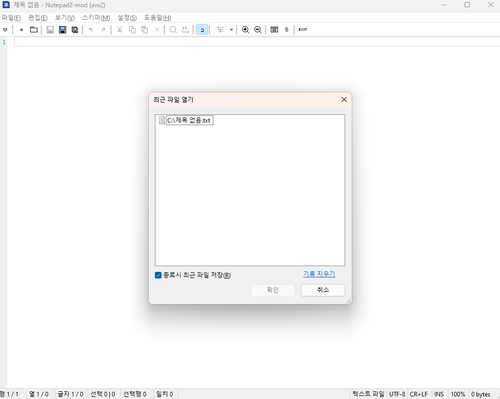The image size is (500, 399).
Task: Click the 글자 1 / 0 status entry
Action: [x=70, y=394]
